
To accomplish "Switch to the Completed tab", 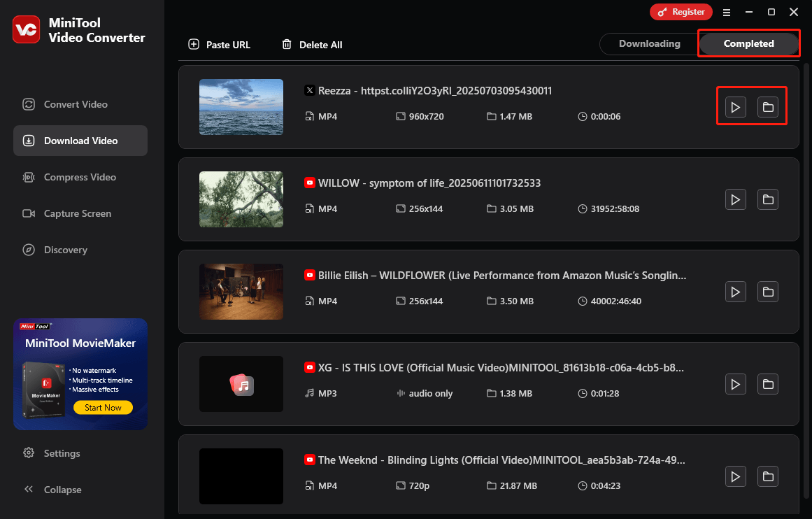I will coord(748,43).
